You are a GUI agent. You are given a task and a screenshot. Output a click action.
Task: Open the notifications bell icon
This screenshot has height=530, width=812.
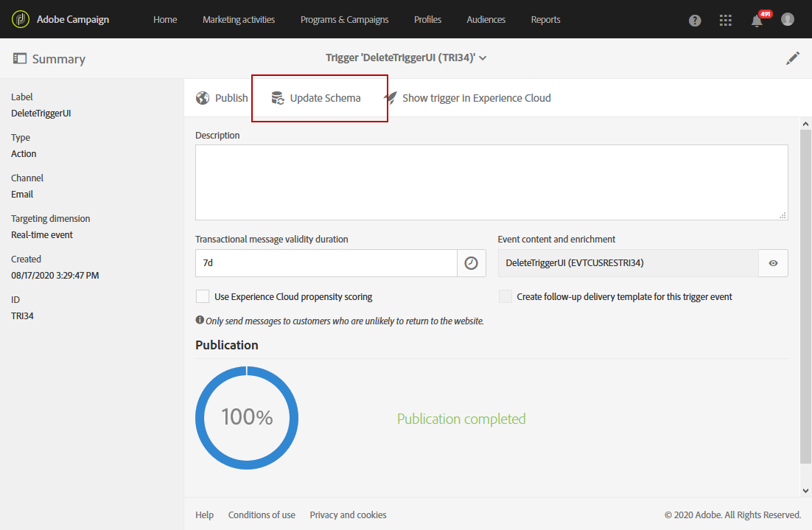click(x=757, y=21)
